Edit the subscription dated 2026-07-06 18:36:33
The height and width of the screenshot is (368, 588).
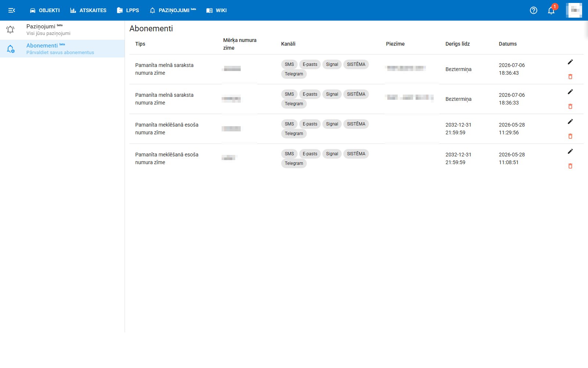570,92
